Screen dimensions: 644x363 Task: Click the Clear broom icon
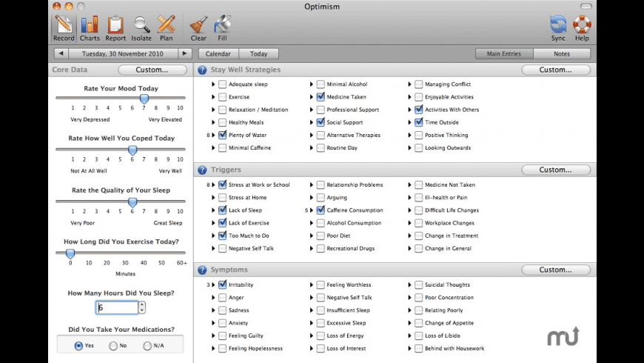coord(198,27)
